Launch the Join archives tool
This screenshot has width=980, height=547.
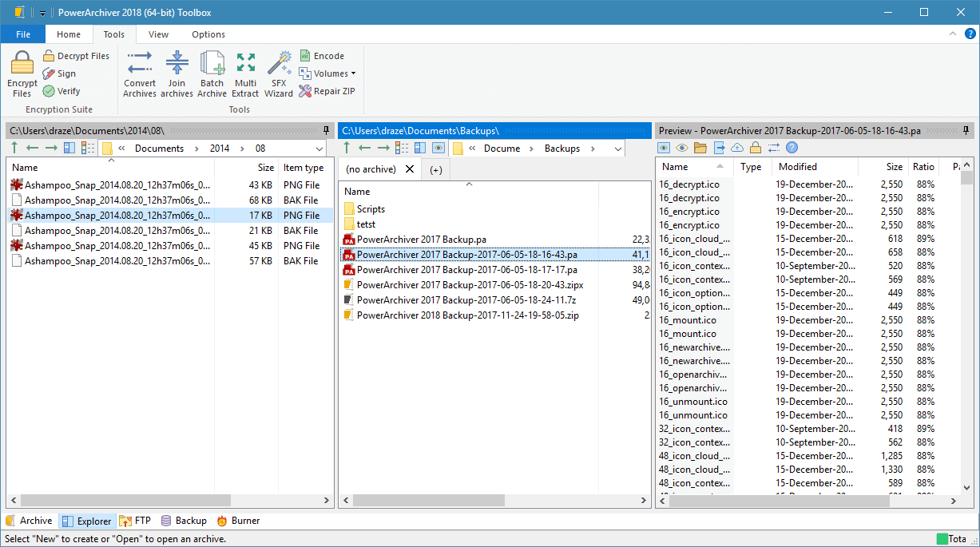[x=177, y=73]
